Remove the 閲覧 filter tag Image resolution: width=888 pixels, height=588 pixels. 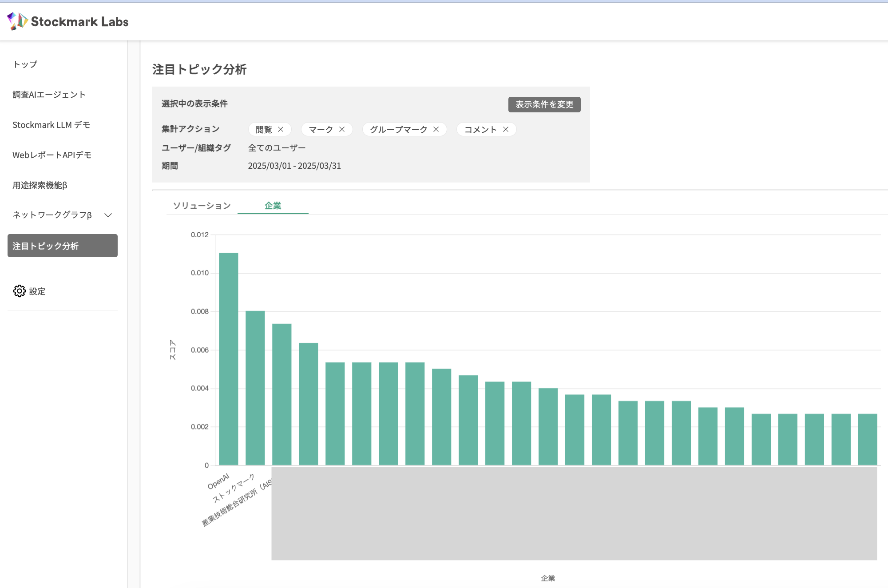coord(281,129)
